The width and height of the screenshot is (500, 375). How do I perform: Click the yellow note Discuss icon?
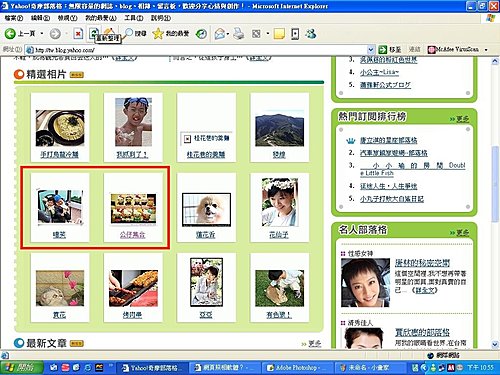[279, 34]
